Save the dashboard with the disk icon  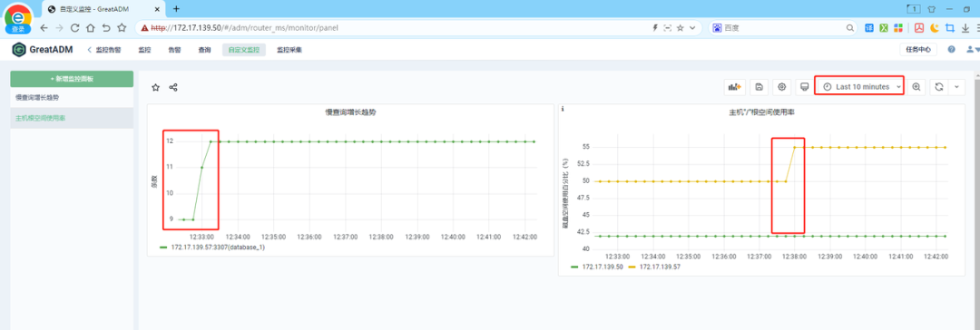click(x=759, y=87)
